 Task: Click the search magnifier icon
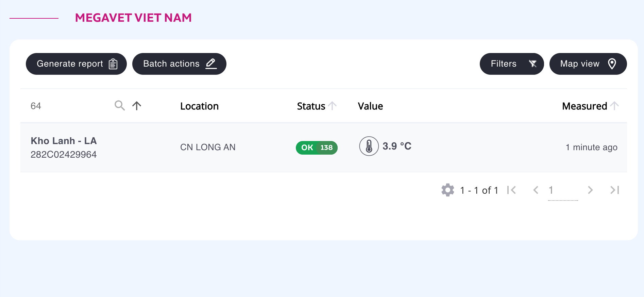[x=120, y=106]
